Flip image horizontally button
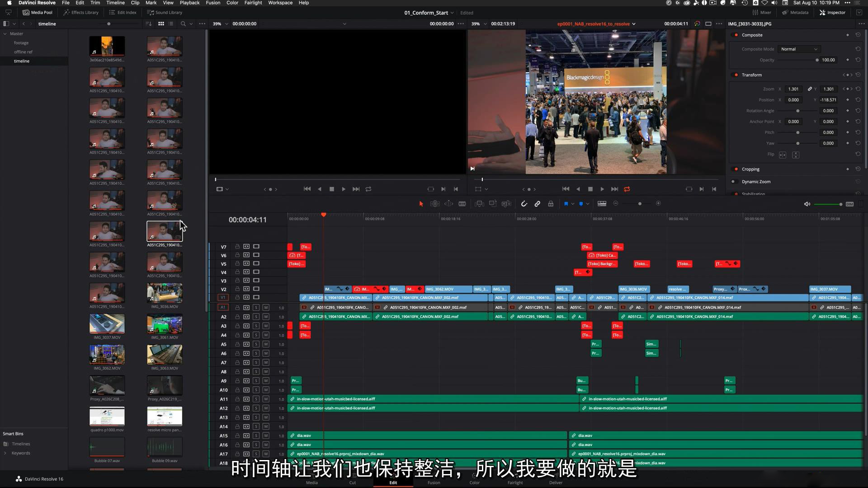The image size is (868, 488). pos(783,155)
